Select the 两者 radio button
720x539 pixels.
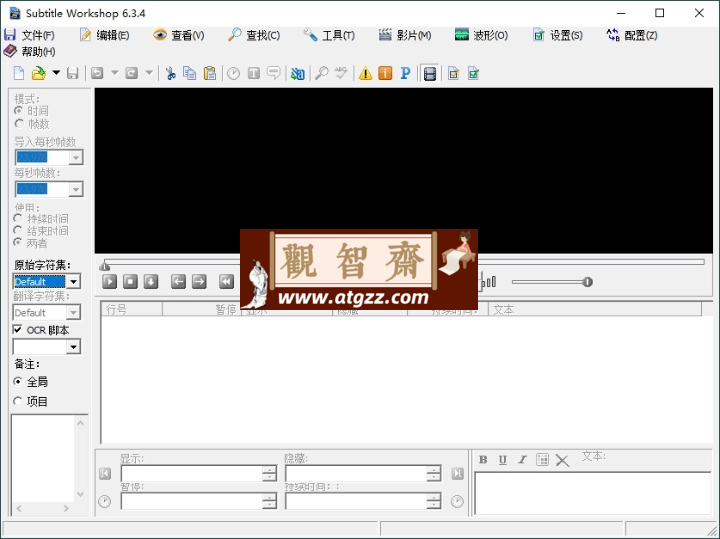18,242
